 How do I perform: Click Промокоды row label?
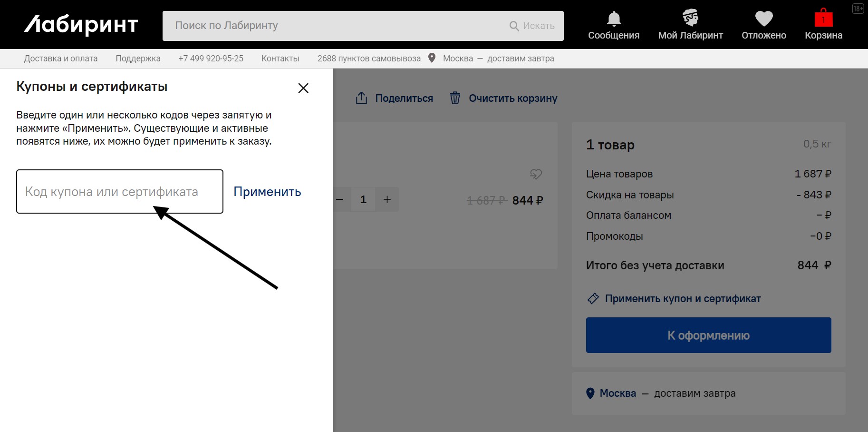(615, 236)
